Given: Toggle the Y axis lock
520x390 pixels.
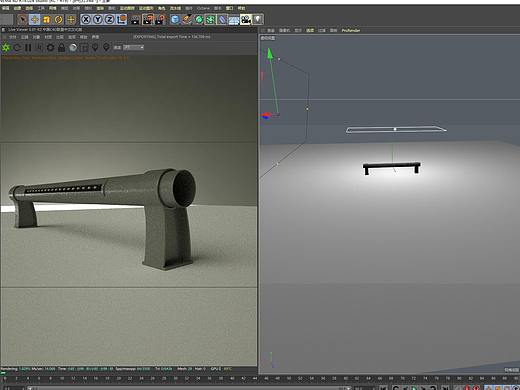Looking at the screenshot, I should [98, 20].
